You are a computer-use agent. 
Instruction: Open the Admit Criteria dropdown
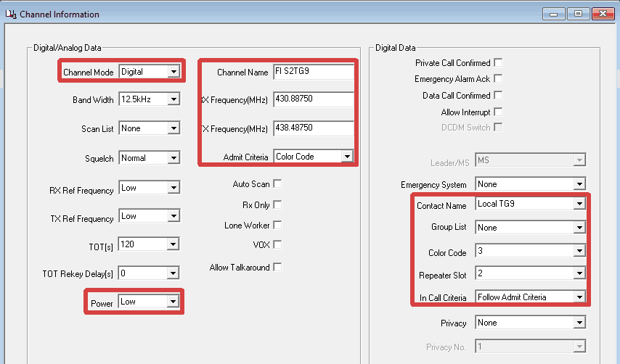point(314,157)
